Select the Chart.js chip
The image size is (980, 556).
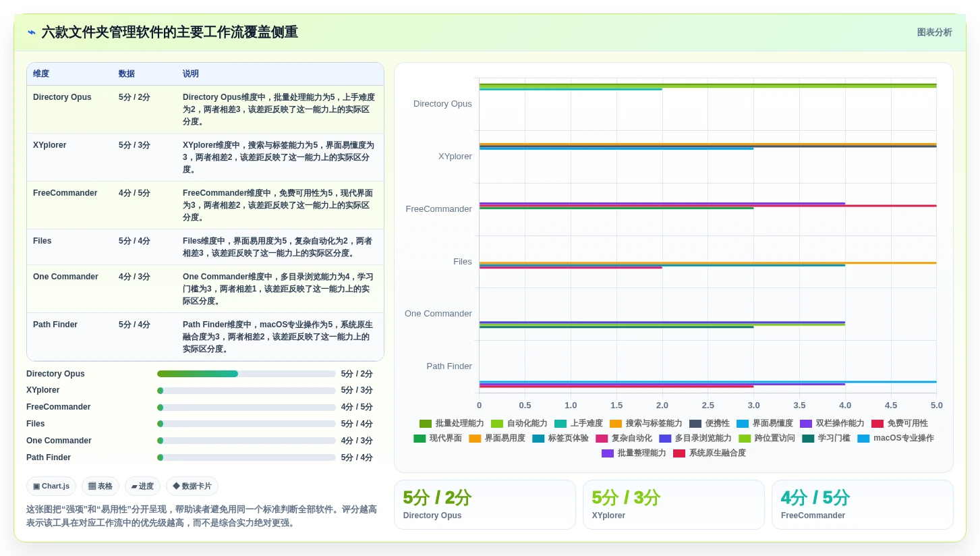(51, 486)
